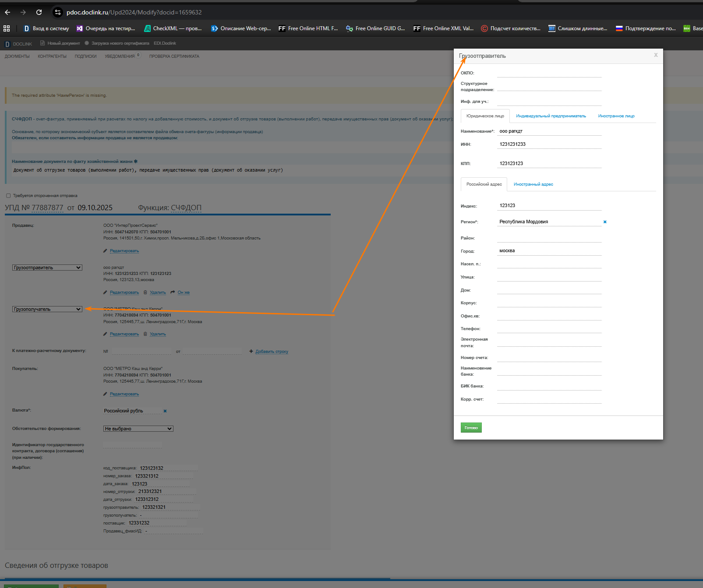Open the 'EDI.Doclink' header link

tap(165, 43)
